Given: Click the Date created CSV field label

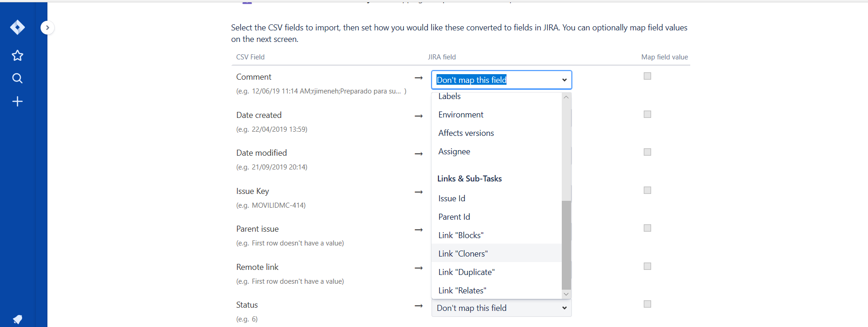Looking at the screenshot, I should pos(259,115).
